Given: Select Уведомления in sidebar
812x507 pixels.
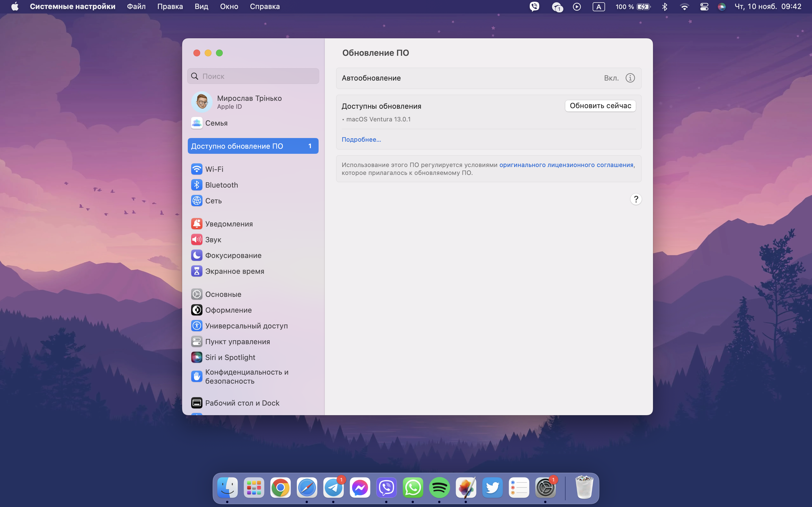Looking at the screenshot, I should pos(228,224).
